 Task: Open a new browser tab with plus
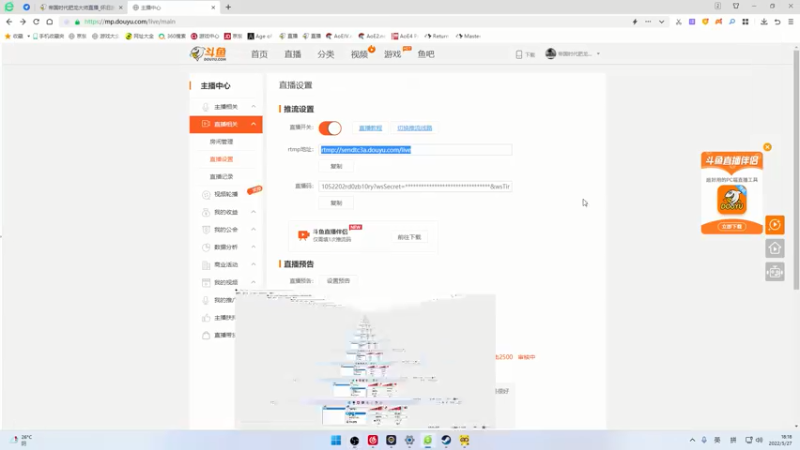tap(228, 7)
